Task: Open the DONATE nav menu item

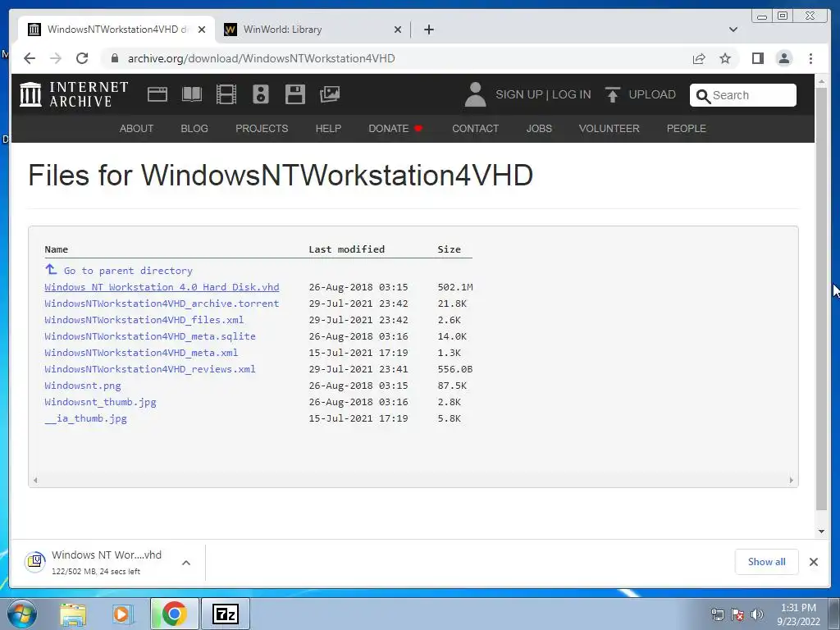Action: (x=395, y=129)
